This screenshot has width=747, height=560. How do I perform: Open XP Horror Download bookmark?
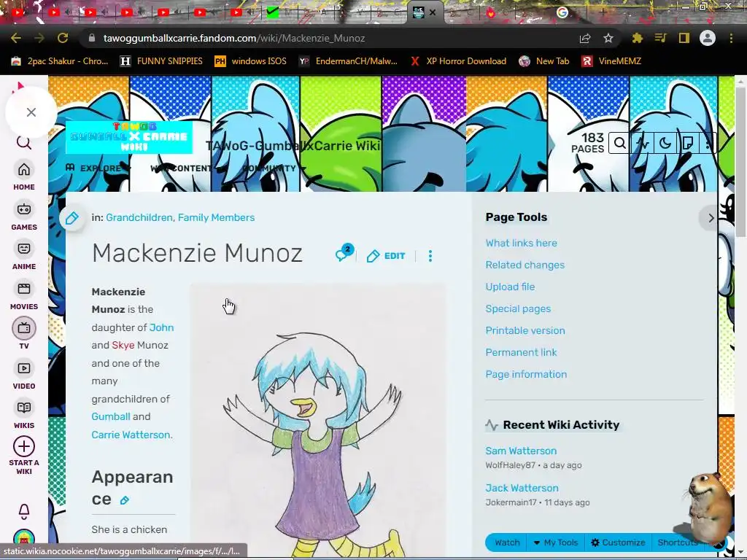[459, 61]
